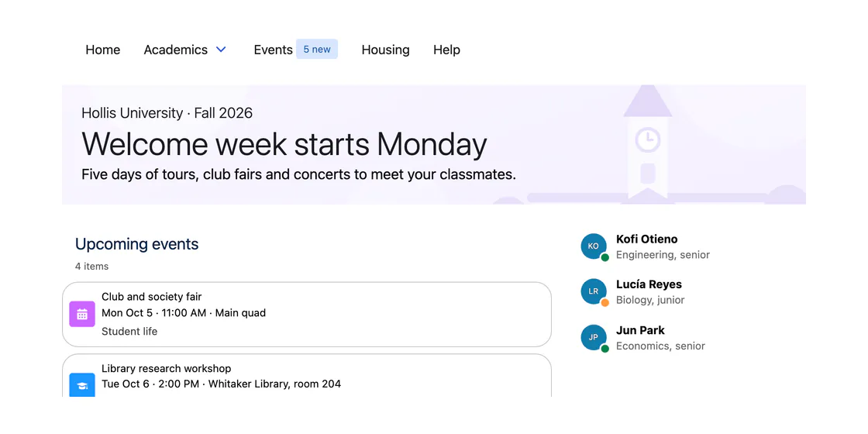Click the '5 new' events badge
The image size is (868, 434).
pyautogui.click(x=317, y=50)
